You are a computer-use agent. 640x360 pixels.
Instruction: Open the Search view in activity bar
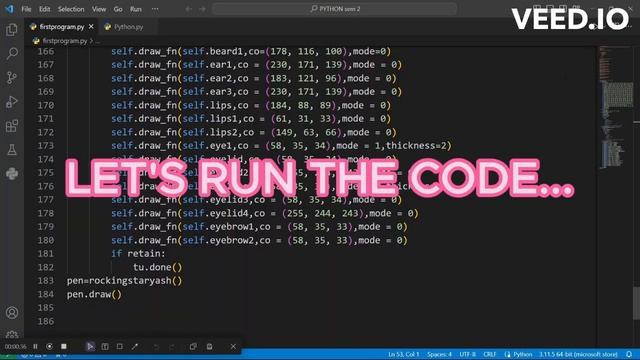pos(12,53)
